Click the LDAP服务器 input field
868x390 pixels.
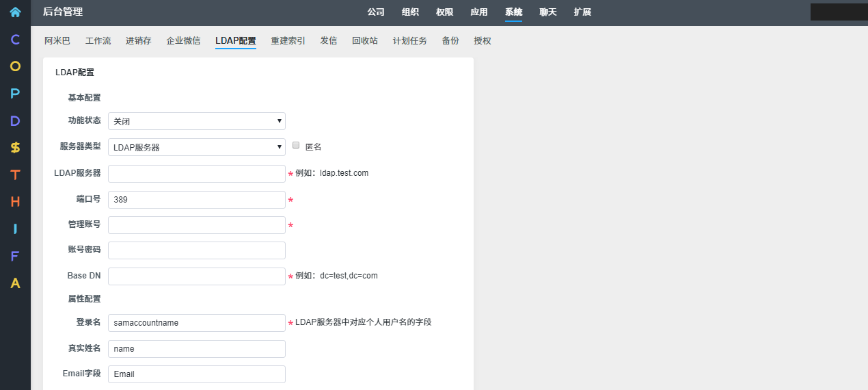[196, 174]
